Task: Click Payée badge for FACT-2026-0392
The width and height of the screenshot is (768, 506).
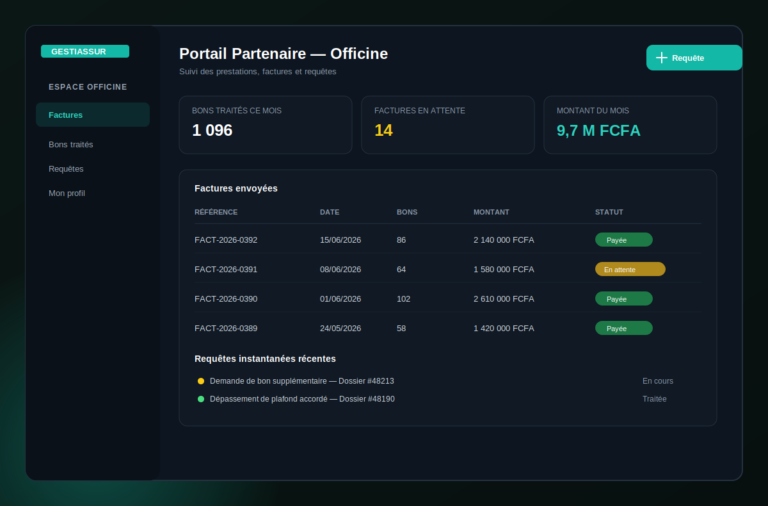Action: coord(624,240)
